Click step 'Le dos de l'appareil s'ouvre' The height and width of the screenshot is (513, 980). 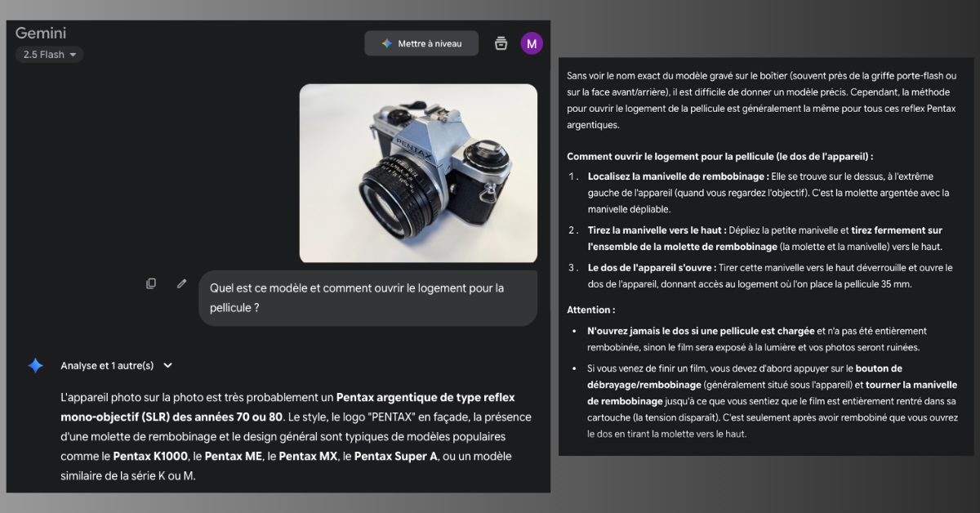[x=652, y=267]
